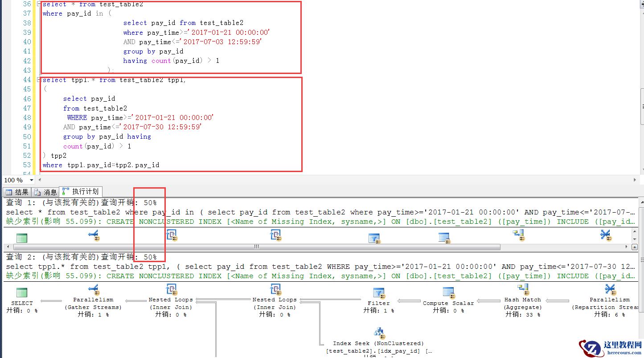Click the editor horizontal scrollbar right arrow
This screenshot has height=358, width=644.
(x=635, y=180)
